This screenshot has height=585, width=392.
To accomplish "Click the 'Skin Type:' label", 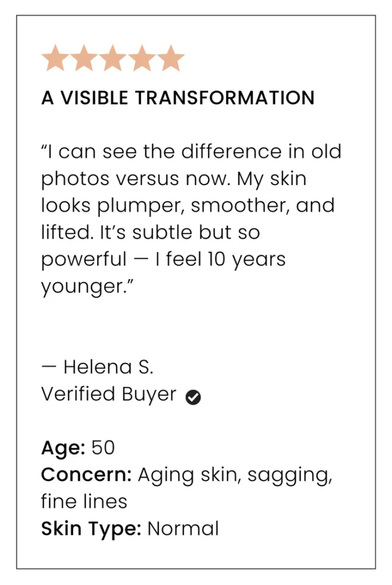I will [91, 528].
